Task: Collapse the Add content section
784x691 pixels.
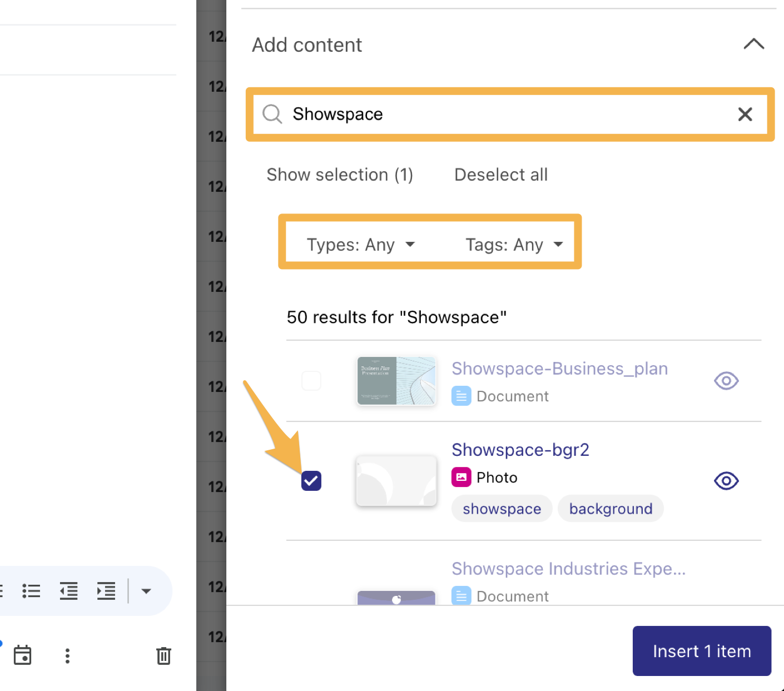Action: tap(753, 44)
